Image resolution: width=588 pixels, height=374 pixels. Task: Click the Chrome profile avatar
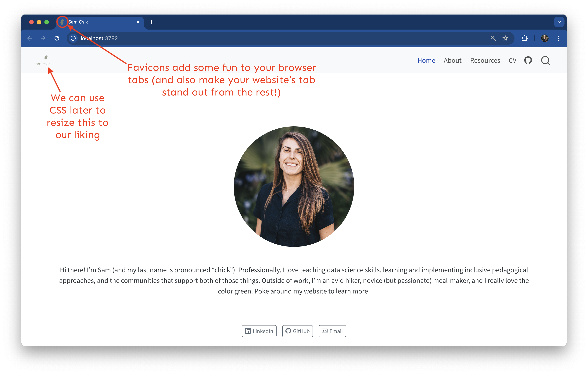coord(545,38)
